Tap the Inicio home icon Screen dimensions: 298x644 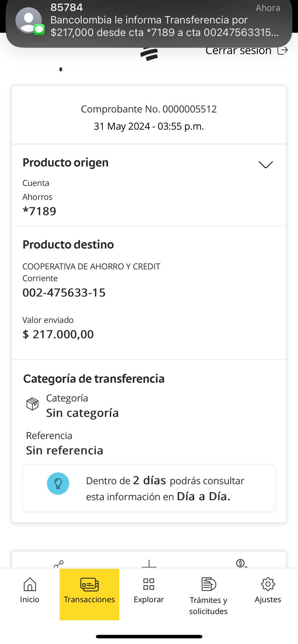[30, 590]
